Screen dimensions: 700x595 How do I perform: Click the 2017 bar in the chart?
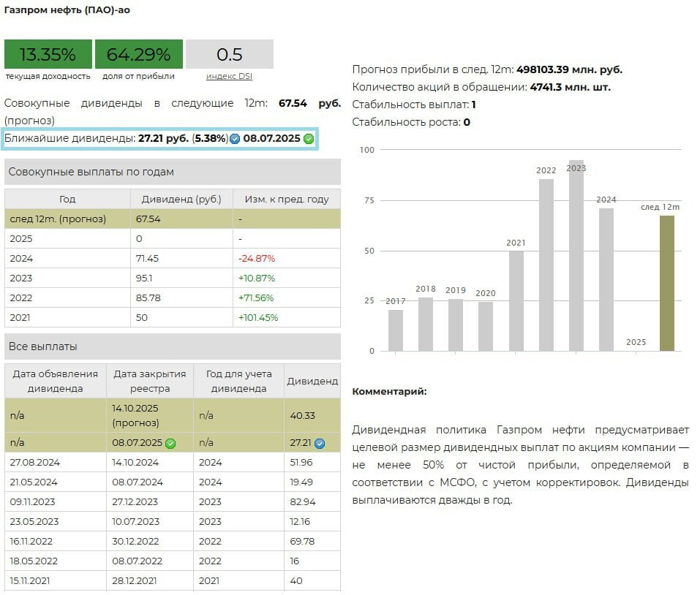[x=396, y=330]
